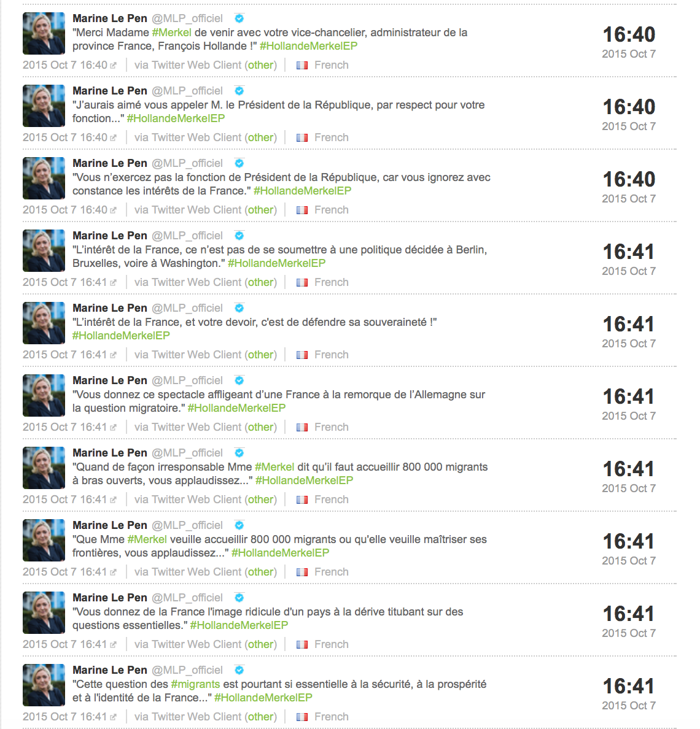Click verified badge on 'spectacle affligeant' tweet

pos(239,380)
